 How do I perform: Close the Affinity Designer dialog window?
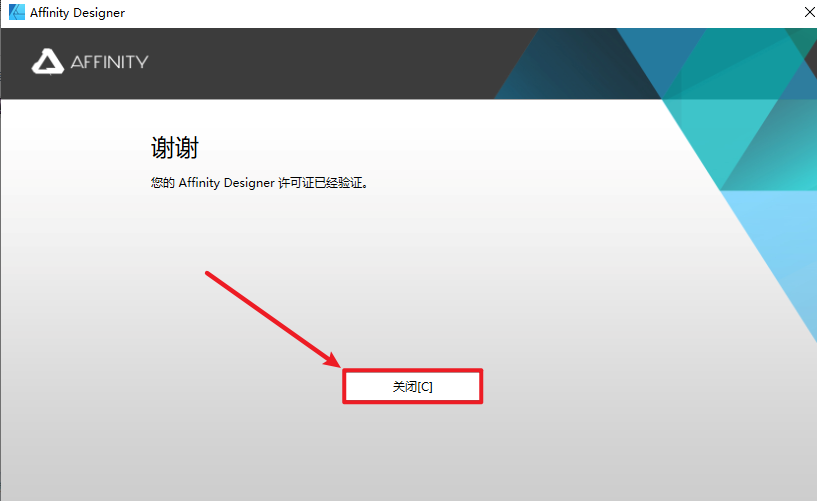pyautogui.click(x=809, y=12)
